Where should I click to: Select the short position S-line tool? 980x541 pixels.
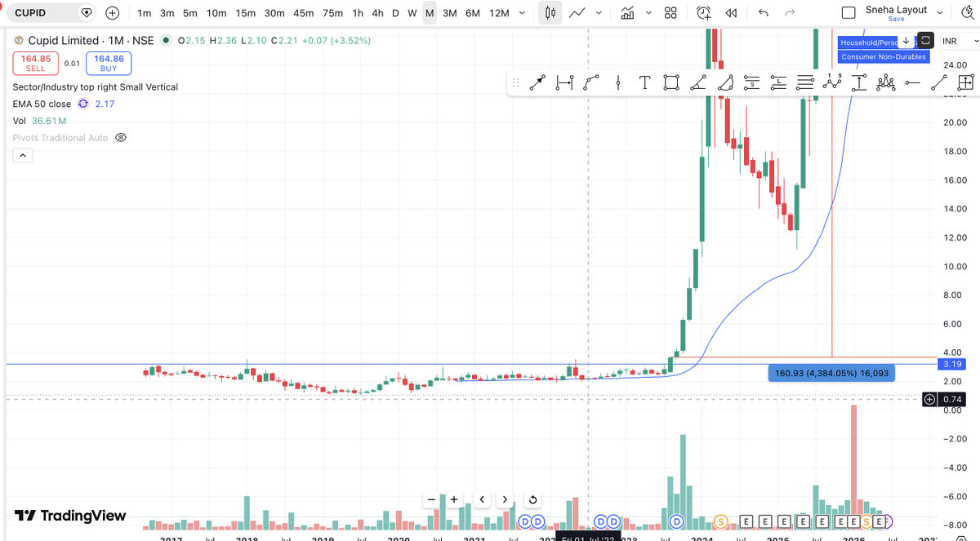tap(752, 82)
